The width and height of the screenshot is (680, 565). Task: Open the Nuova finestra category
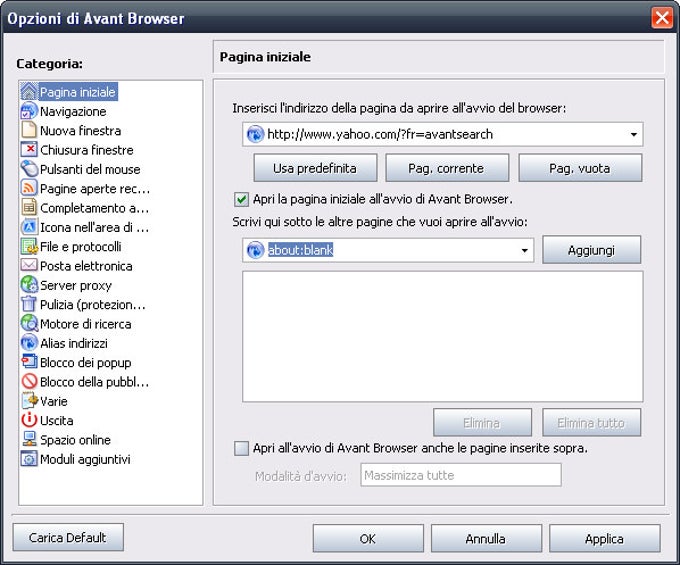(x=80, y=131)
